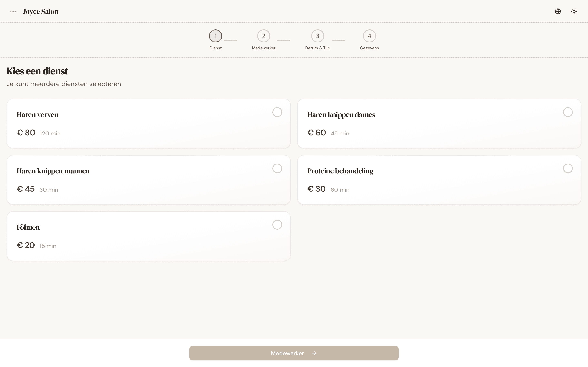The height and width of the screenshot is (367, 588).
Task: Choose the Föhnen service card title
Action: coord(28,227)
